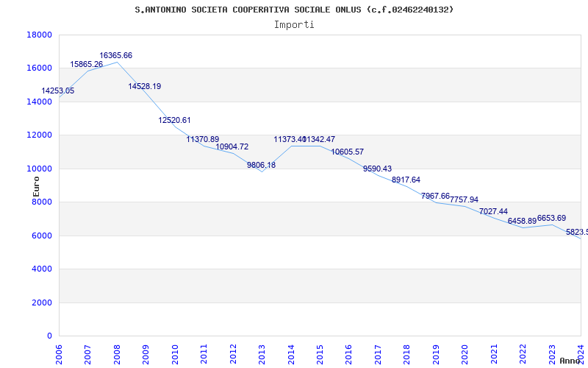This screenshot has width=588, height=368.
Task: Click the data label 14528.19
Action: pyautogui.click(x=145, y=86)
